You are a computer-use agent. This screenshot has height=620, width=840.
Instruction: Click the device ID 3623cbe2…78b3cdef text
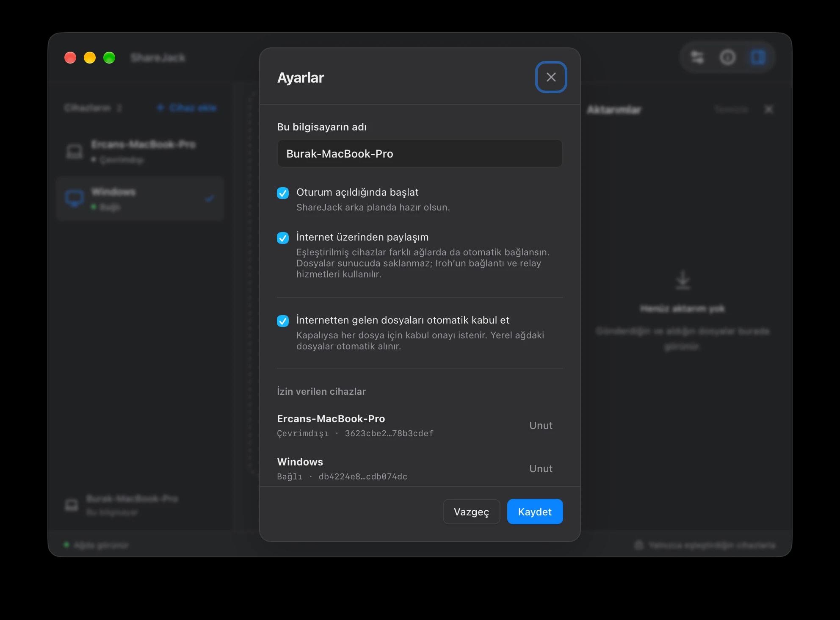389,433
